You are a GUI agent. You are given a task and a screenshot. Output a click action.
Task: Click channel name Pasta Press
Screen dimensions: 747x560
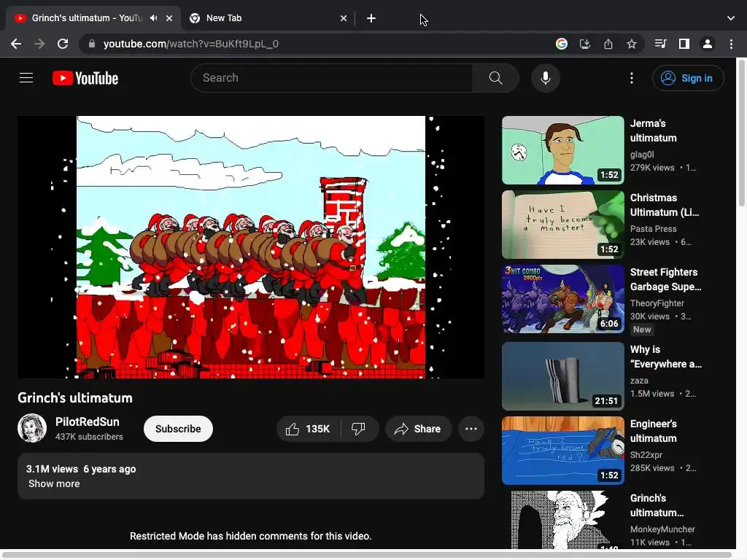click(x=654, y=228)
